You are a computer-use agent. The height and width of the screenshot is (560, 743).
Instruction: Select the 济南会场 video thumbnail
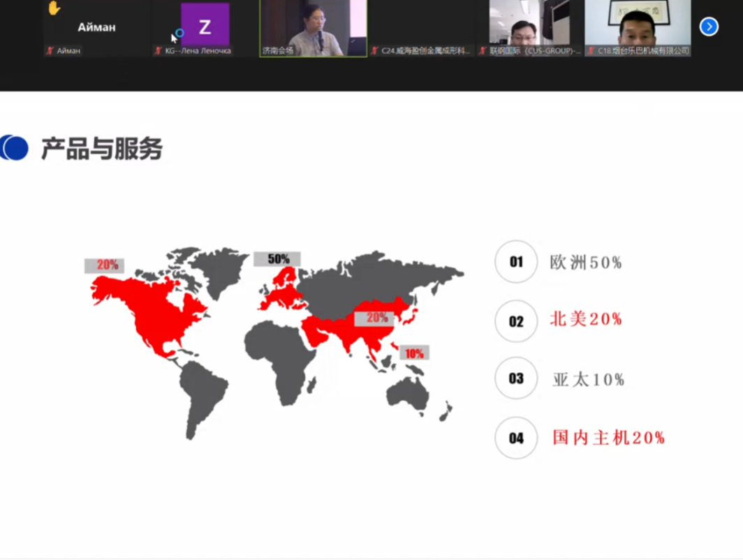tap(312, 28)
